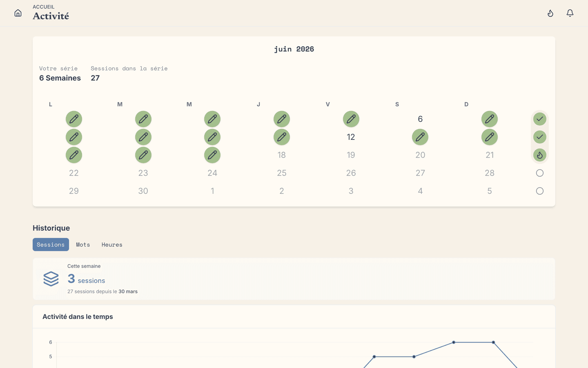Click the Accueil breadcrumb link
Image resolution: width=588 pixels, height=368 pixels.
(44, 7)
